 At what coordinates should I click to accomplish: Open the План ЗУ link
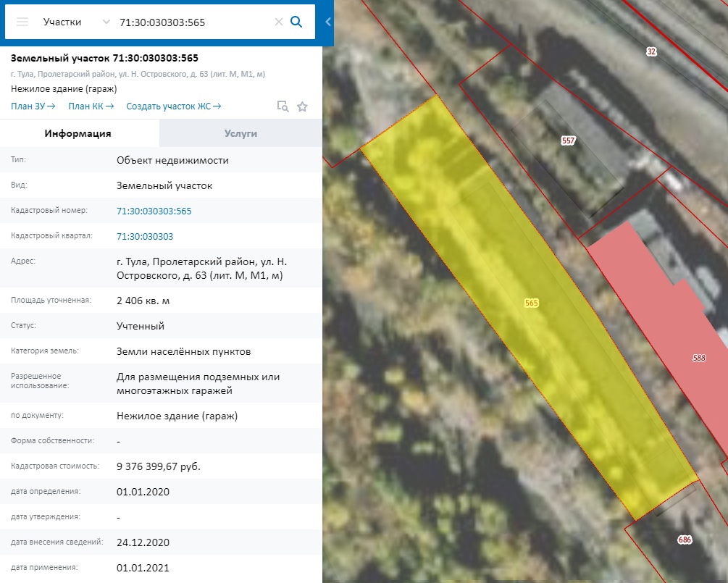[33, 106]
